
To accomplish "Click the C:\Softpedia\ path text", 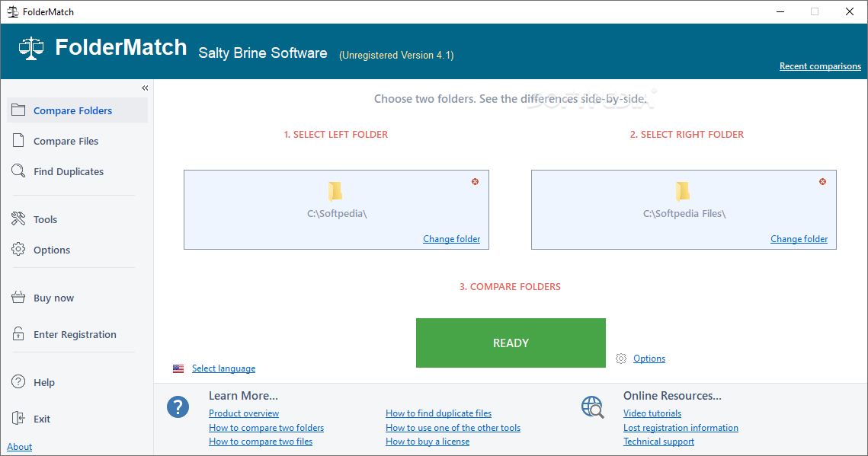I will [337, 213].
